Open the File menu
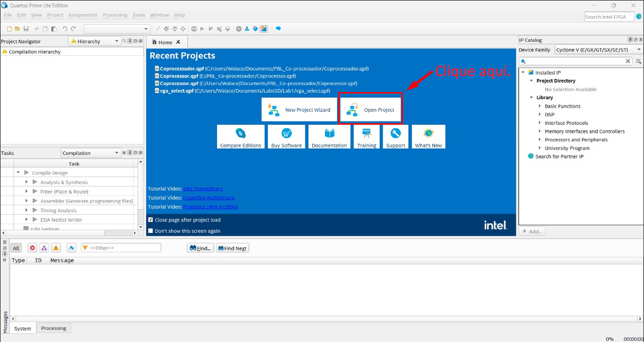Screen dimensions: 644x342 tap(8, 15)
